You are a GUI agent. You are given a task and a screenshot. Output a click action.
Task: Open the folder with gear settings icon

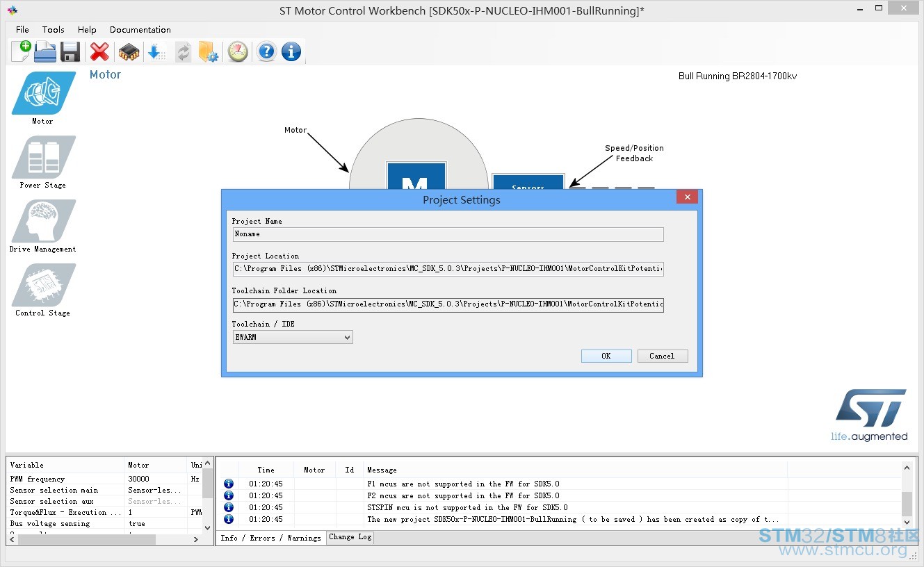[x=209, y=51]
